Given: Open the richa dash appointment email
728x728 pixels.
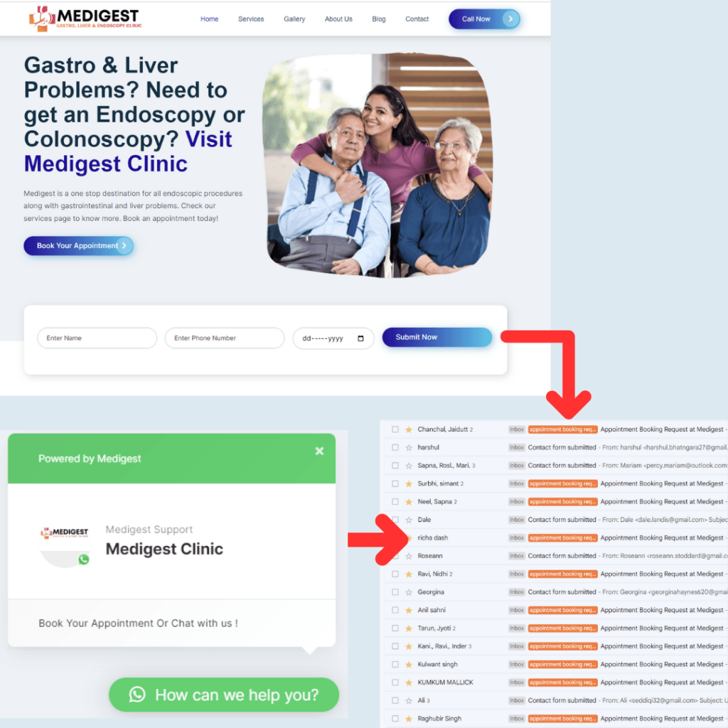Looking at the screenshot, I should 555,537.
